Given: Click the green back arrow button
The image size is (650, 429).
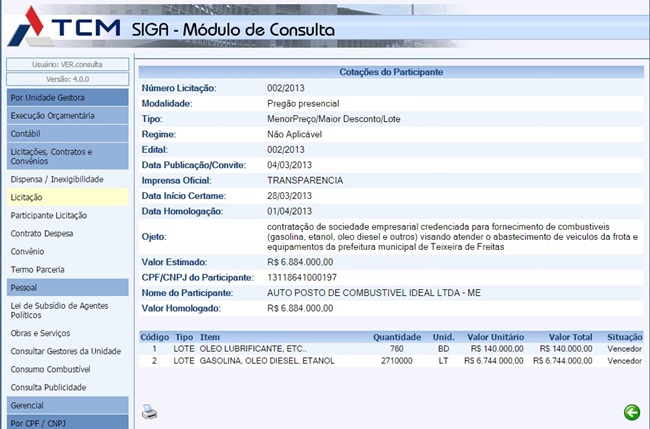Looking at the screenshot, I should pos(632,412).
